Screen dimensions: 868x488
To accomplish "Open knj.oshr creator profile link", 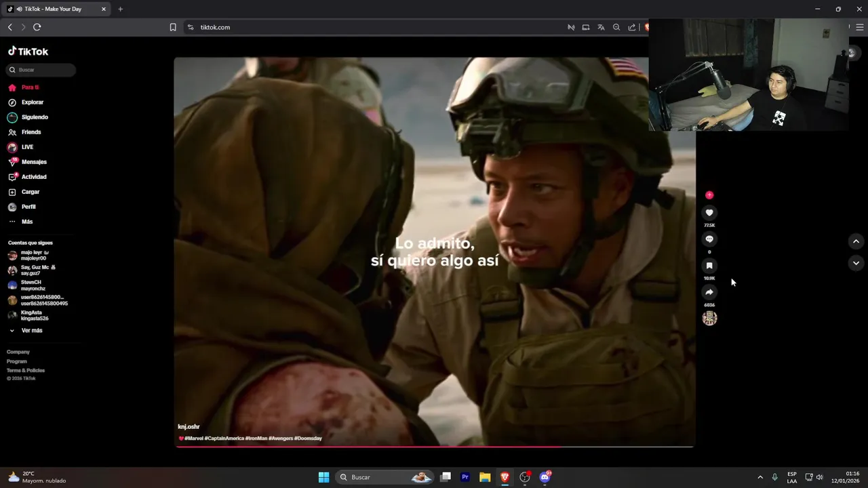I will click(x=189, y=427).
